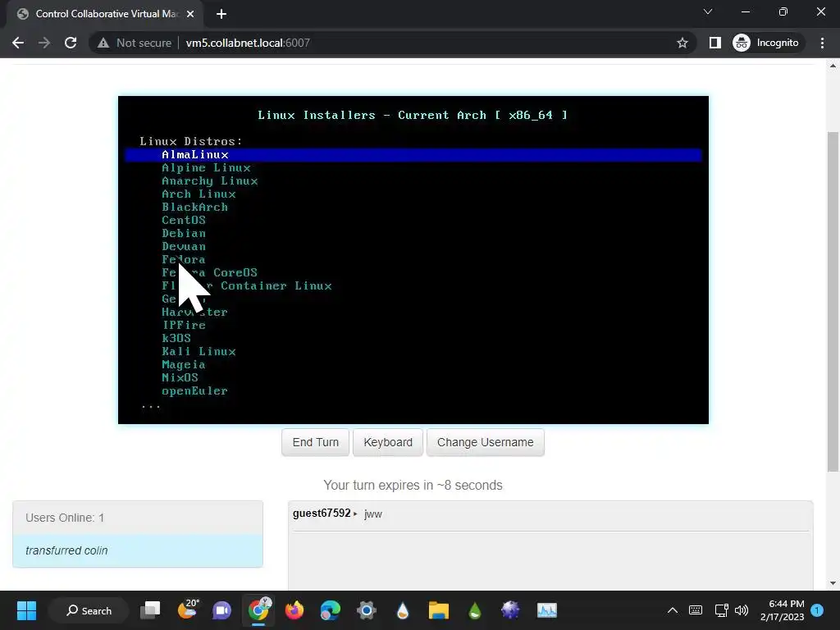
Task: Select Debian entry
Action: tap(184, 234)
